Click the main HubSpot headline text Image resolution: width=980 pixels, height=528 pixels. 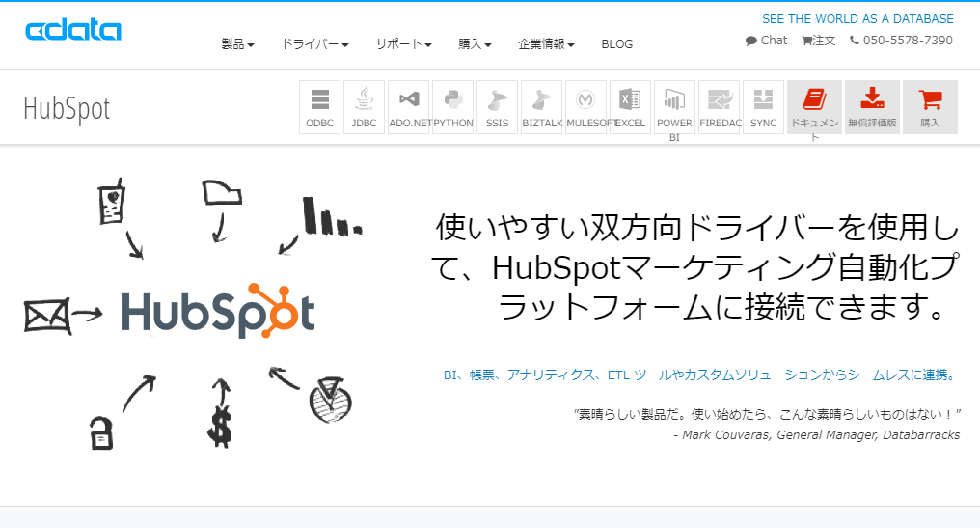[695, 267]
